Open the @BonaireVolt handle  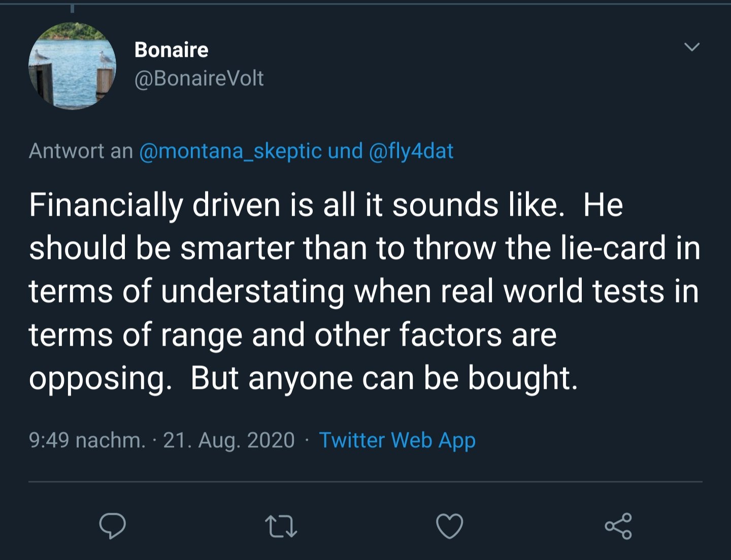(199, 78)
